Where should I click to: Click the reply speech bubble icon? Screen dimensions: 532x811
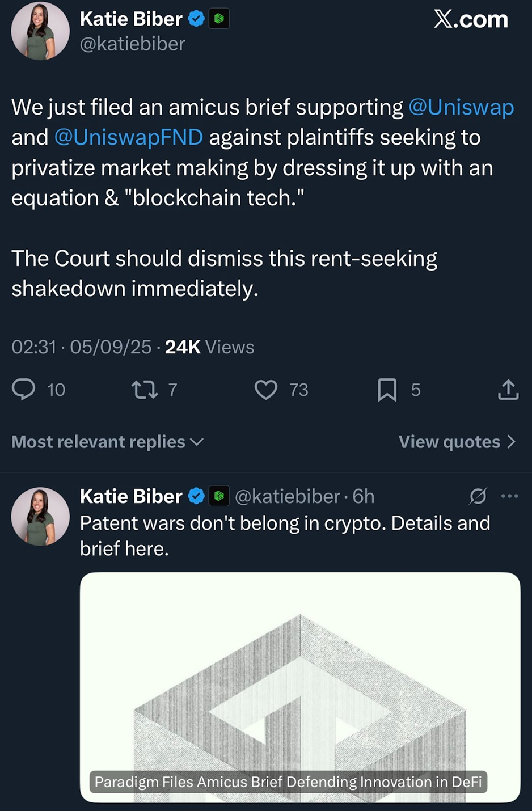(24, 390)
